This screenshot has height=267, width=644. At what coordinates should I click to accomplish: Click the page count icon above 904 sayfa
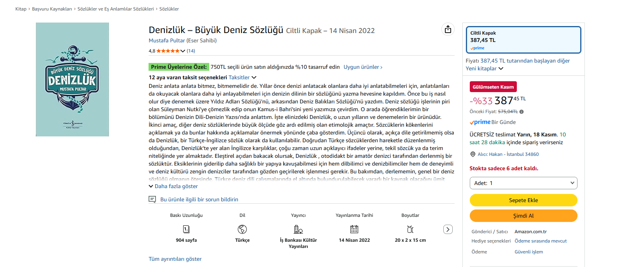pos(186,229)
